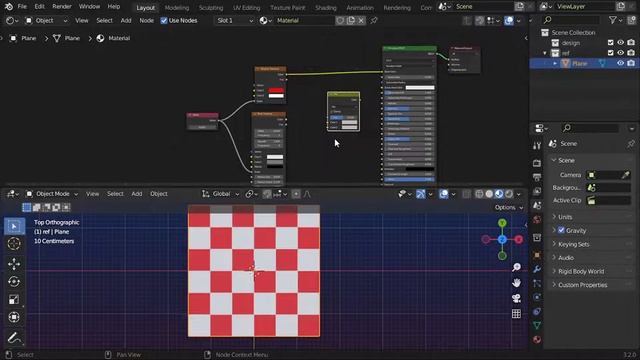Open the Material properties tab
The image size is (640, 360).
click(x=537, y=339)
